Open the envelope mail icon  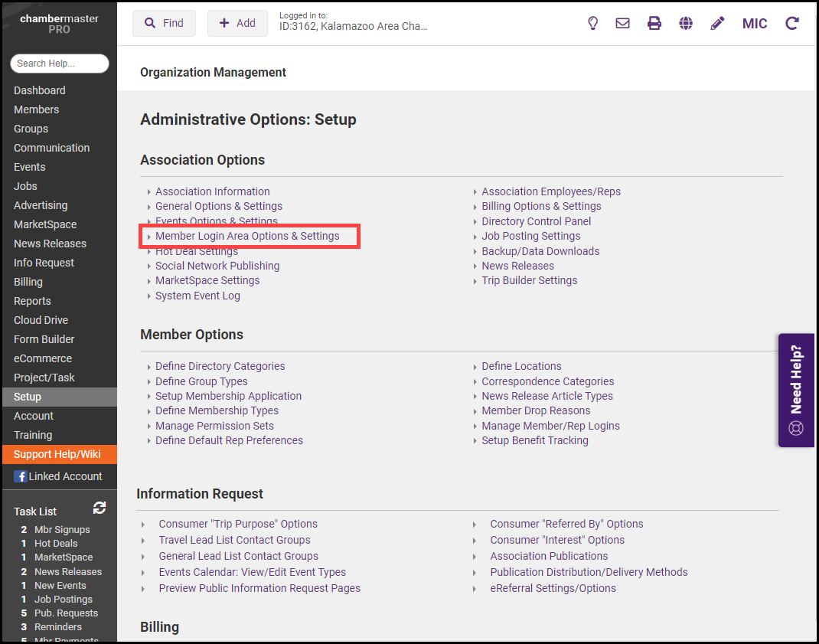point(623,23)
